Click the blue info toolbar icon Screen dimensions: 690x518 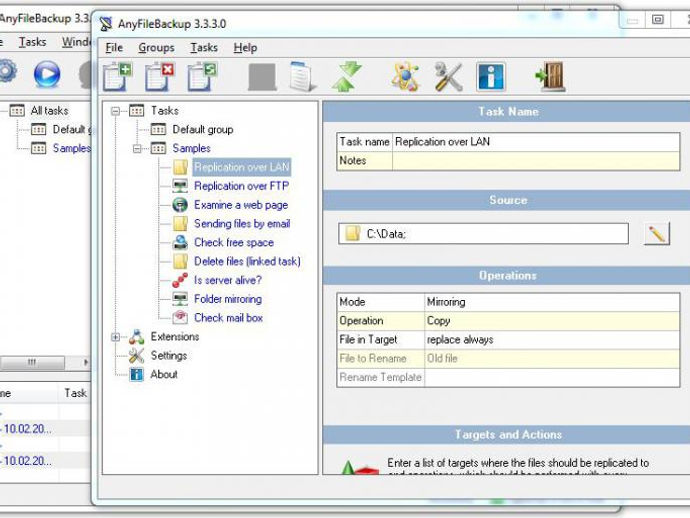pos(491,77)
